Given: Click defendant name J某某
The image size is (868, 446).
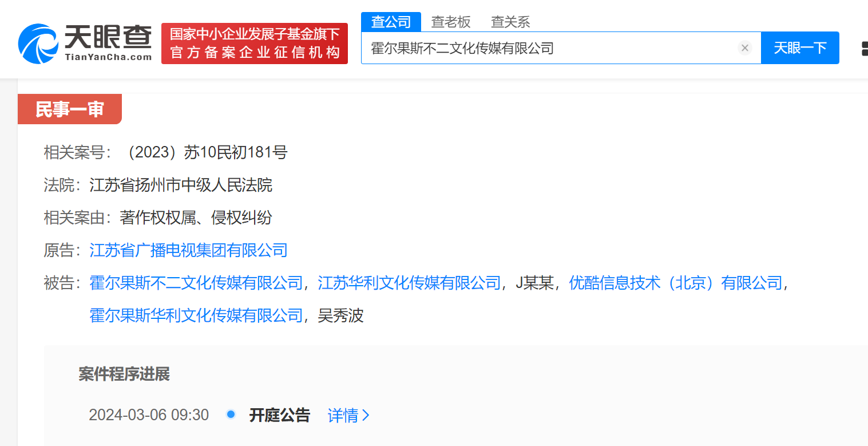Looking at the screenshot, I should (x=534, y=283).
